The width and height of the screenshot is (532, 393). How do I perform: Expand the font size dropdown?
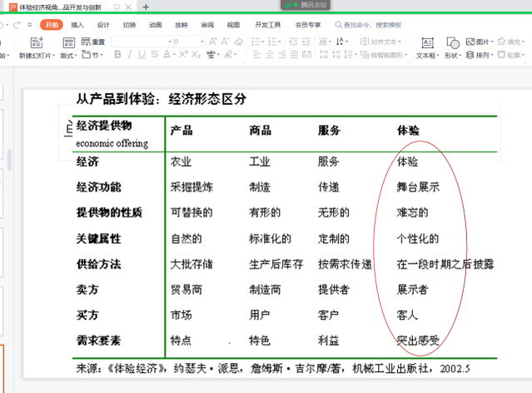(x=201, y=41)
